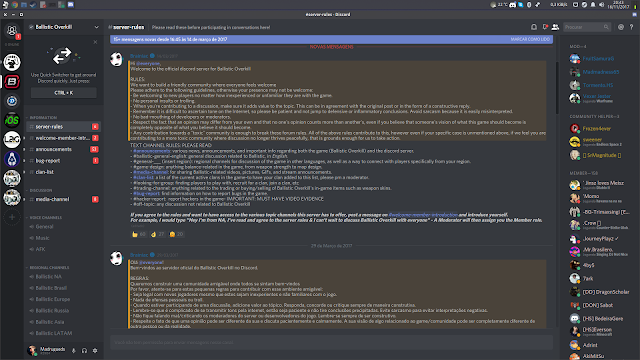Open the LBC server icon

coord(12,140)
